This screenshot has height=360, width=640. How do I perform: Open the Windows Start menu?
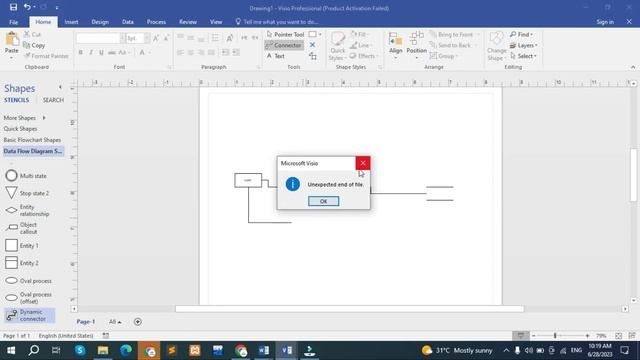[11, 350]
